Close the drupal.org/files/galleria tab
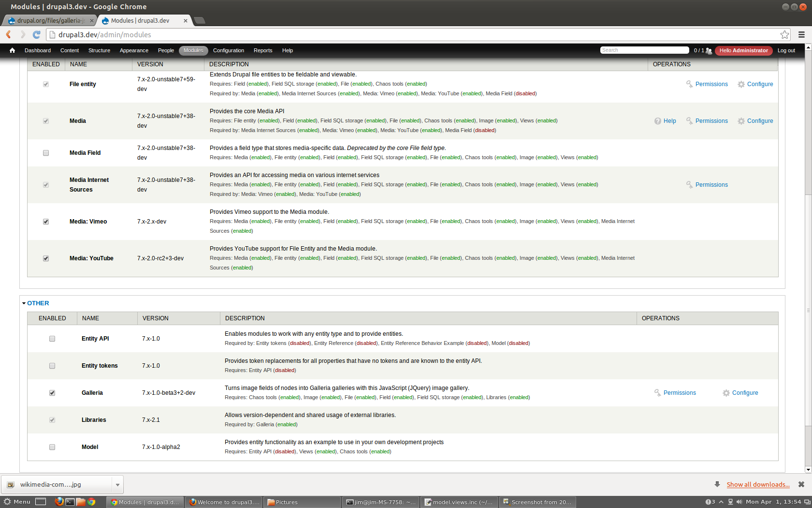Screen dimensions: 812x508 [91, 21]
